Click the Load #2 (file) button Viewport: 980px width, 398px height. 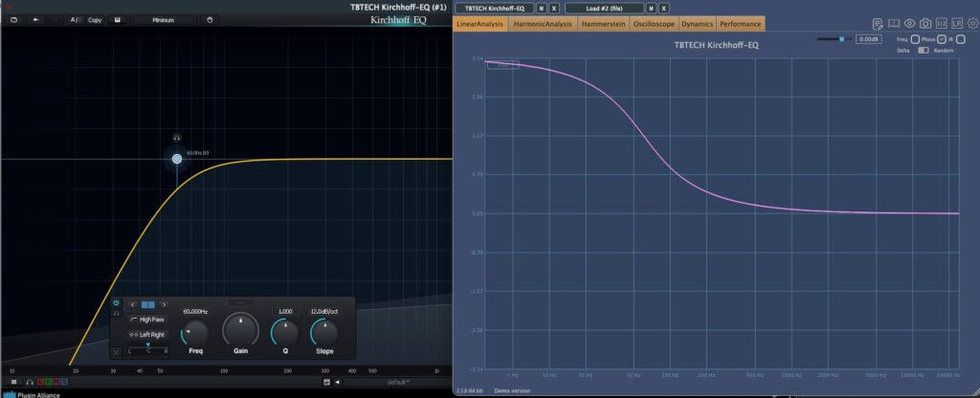pyautogui.click(x=604, y=8)
